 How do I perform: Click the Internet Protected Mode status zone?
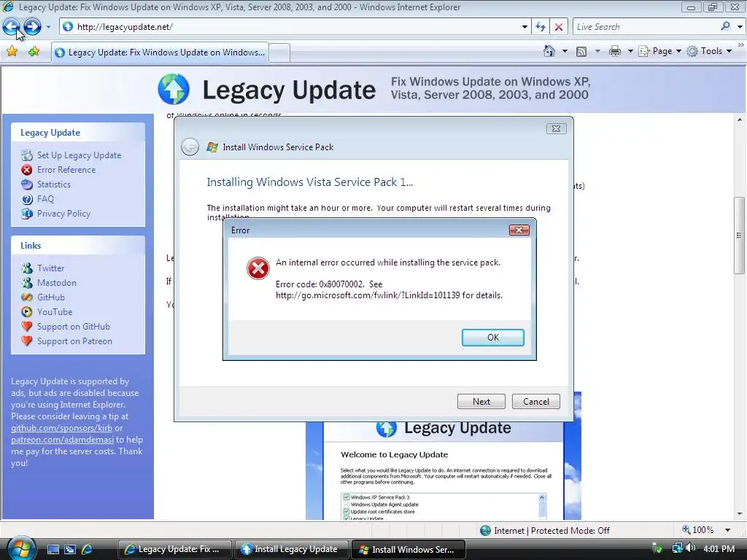[x=545, y=531]
